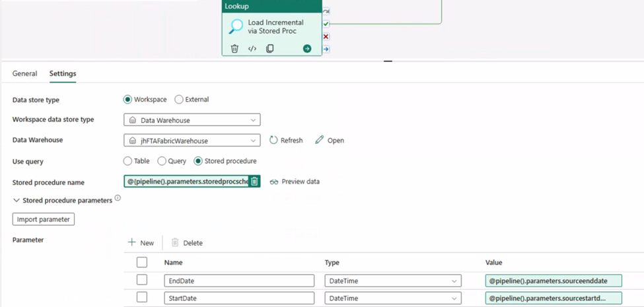
Task: Click the sourceenddate value expression field
Action: click(554, 281)
